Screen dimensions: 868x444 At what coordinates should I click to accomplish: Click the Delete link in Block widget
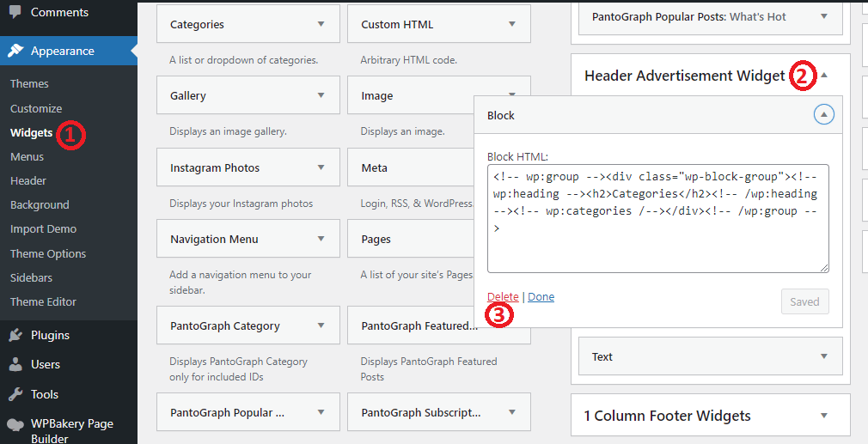point(503,296)
